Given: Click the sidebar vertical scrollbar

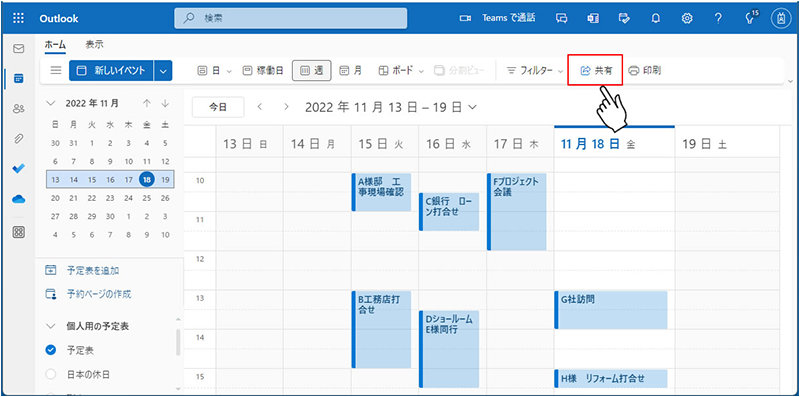Looking at the screenshot, I should tap(178, 342).
